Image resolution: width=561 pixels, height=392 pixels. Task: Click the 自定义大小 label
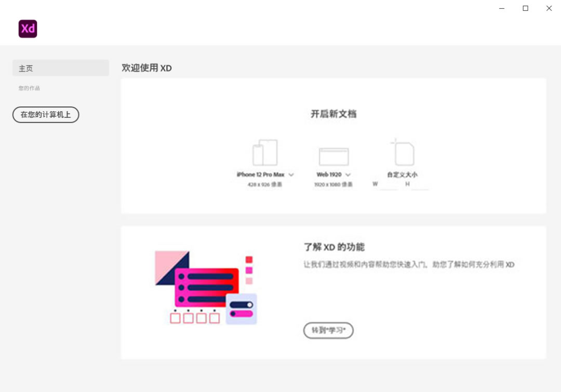pyautogui.click(x=403, y=174)
